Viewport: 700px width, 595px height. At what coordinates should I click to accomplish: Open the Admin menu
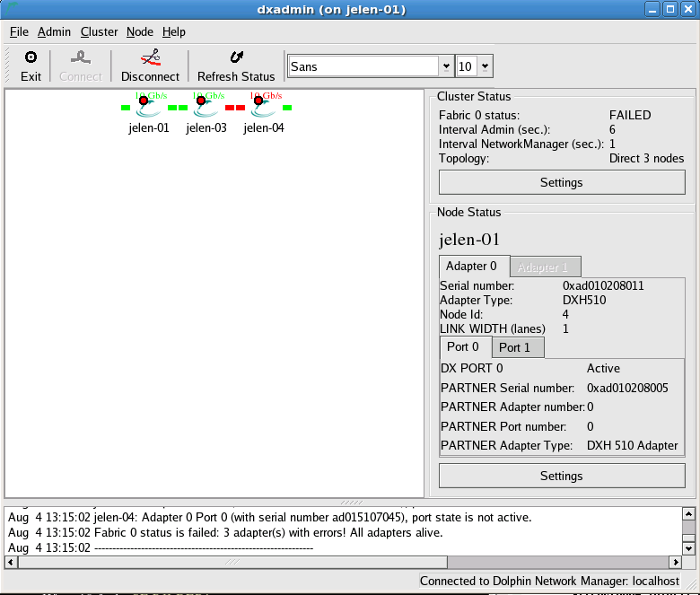pos(54,31)
